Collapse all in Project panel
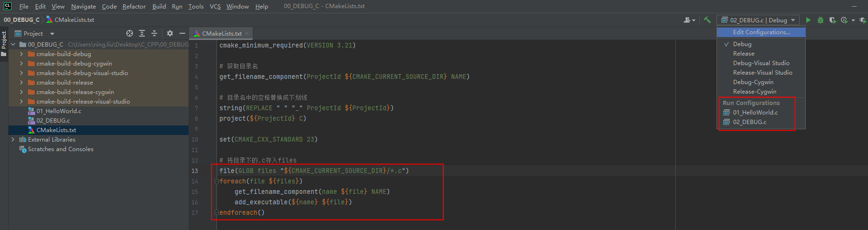The width and height of the screenshot is (868, 230). pyautogui.click(x=154, y=33)
